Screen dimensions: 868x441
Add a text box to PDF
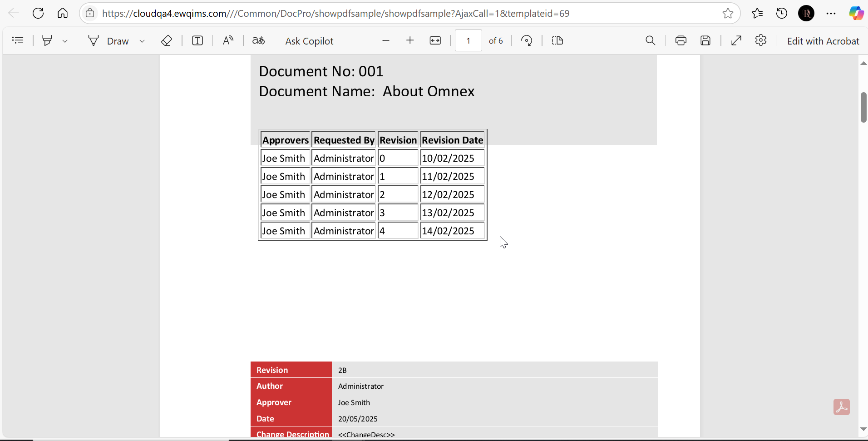pyautogui.click(x=197, y=40)
